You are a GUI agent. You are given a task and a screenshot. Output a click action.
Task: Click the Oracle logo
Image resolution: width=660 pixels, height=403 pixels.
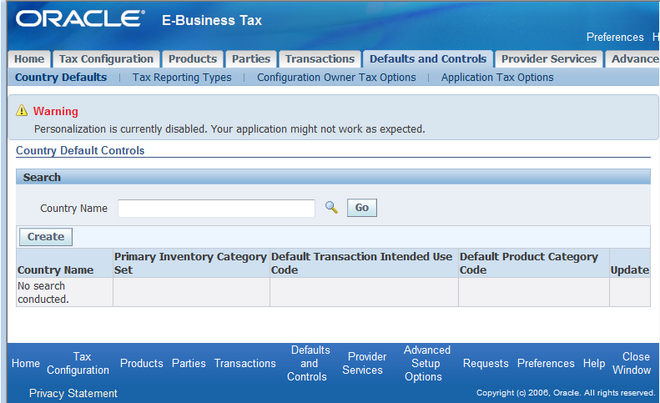point(80,19)
